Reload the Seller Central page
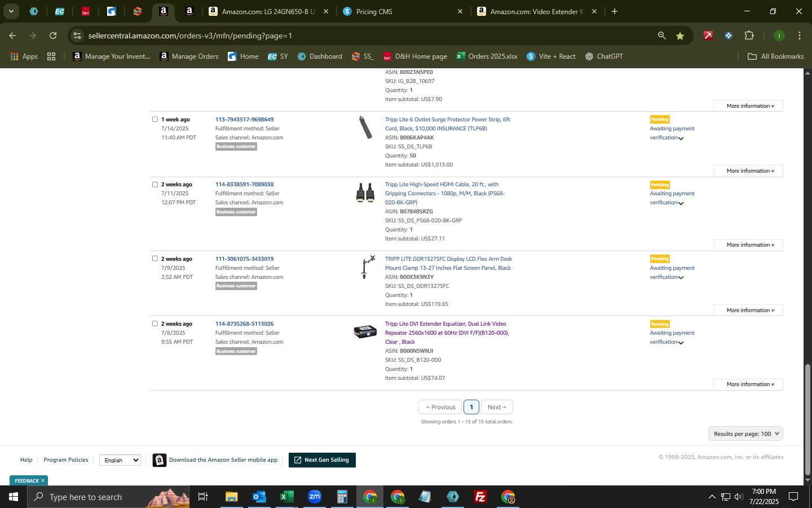Viewport: 812px width, 508px height. click(x=53, y=36)
